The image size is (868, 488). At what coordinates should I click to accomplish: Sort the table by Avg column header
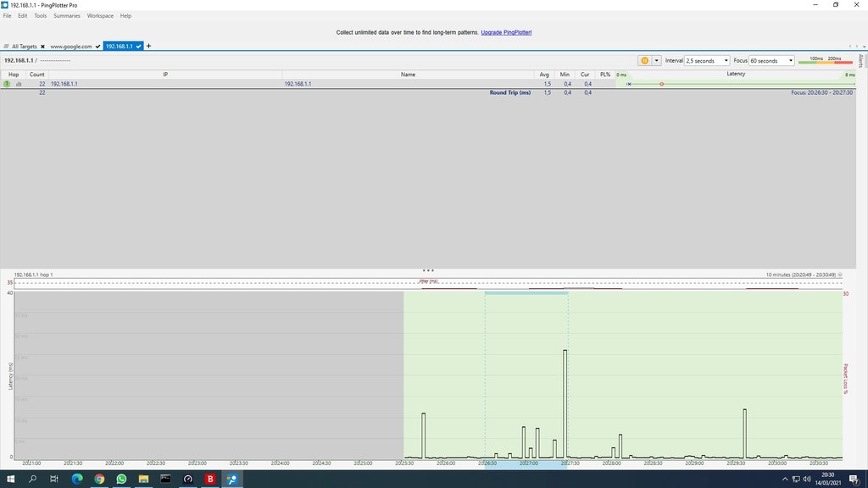(x=544, y=75)
